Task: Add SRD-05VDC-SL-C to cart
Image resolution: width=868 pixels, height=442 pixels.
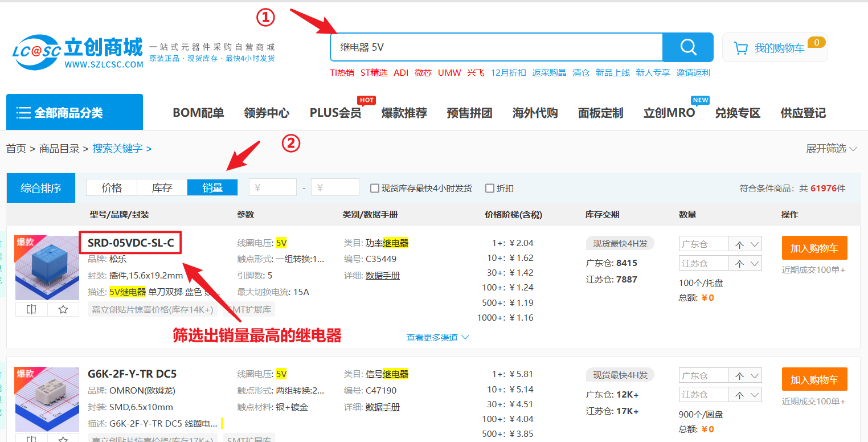Action: coord(814,248)
